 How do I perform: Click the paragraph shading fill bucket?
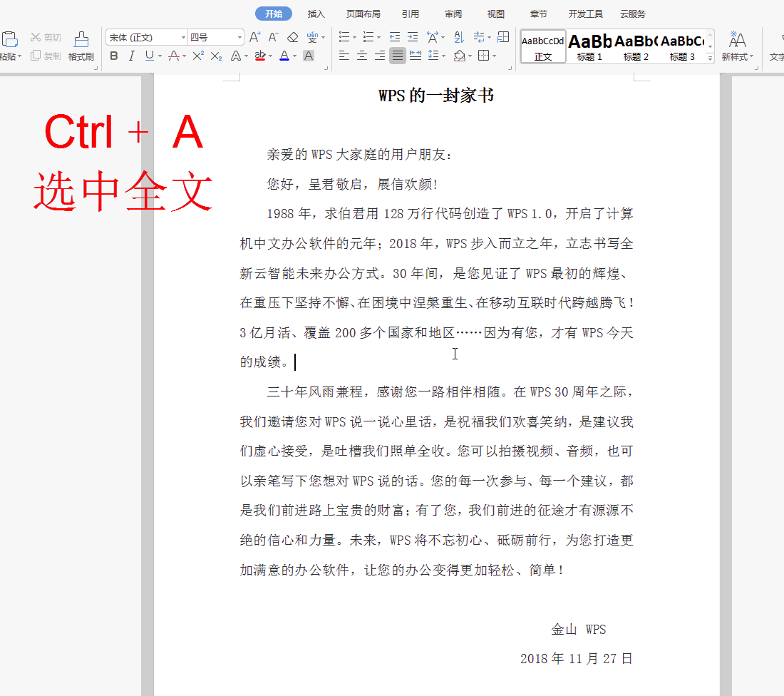click(460, 56)
